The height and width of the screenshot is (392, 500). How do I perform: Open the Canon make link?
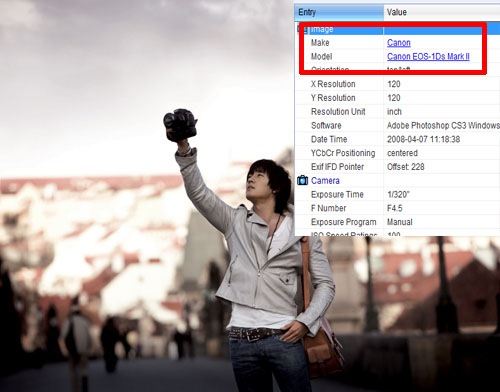point(399,43)
